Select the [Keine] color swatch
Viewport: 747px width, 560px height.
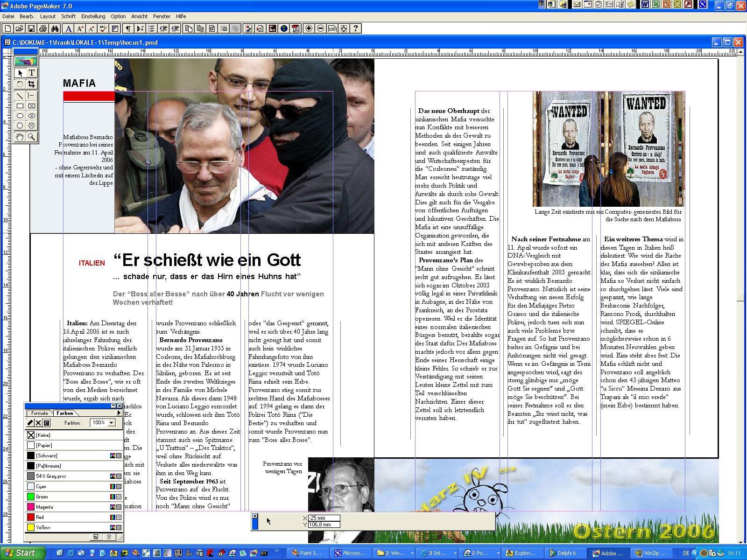pos(31,435)
